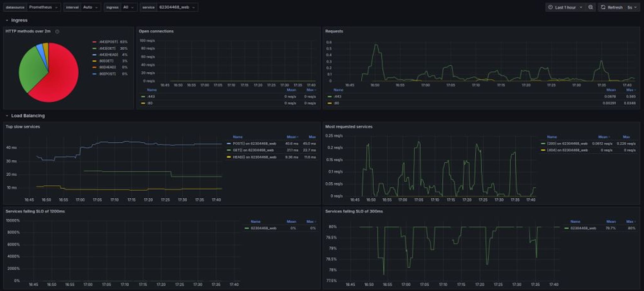644x291 pixels.
Task: Click the info icon beside HTTP methods title
Action: click(x=57, y=31)
